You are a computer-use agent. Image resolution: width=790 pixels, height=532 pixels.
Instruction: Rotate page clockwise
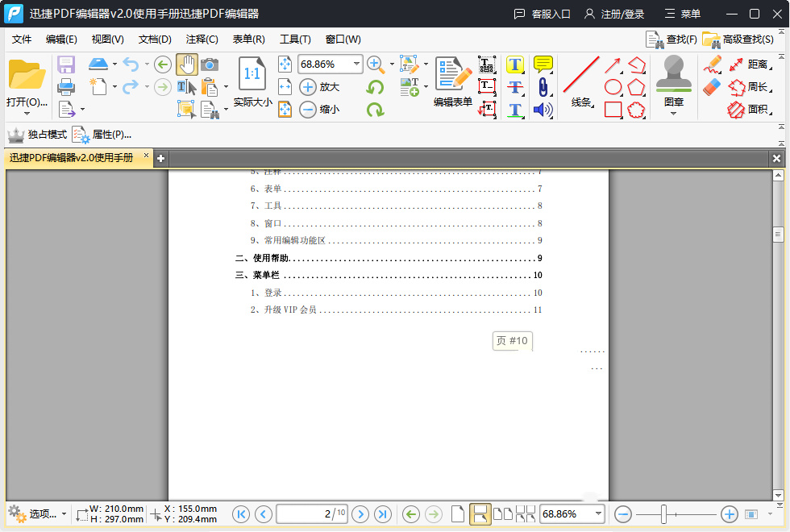click(x=375, y=110)
